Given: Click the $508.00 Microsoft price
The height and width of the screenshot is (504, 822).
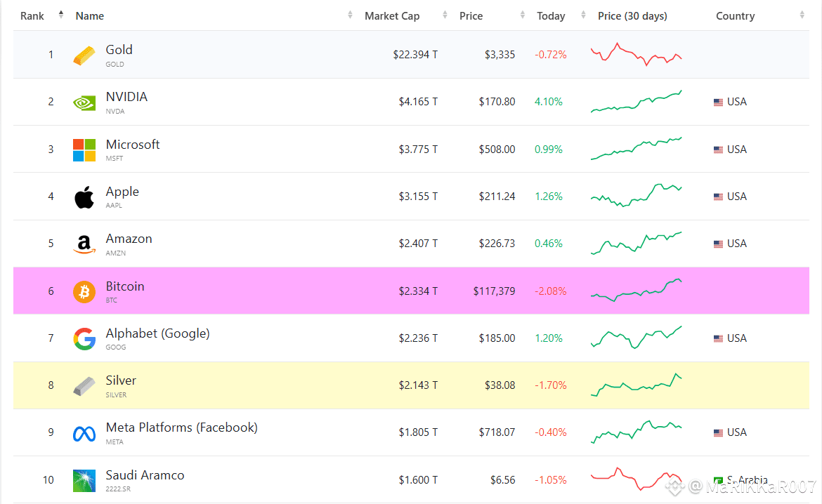Looking at the screenshot, I should coord(497,150).
